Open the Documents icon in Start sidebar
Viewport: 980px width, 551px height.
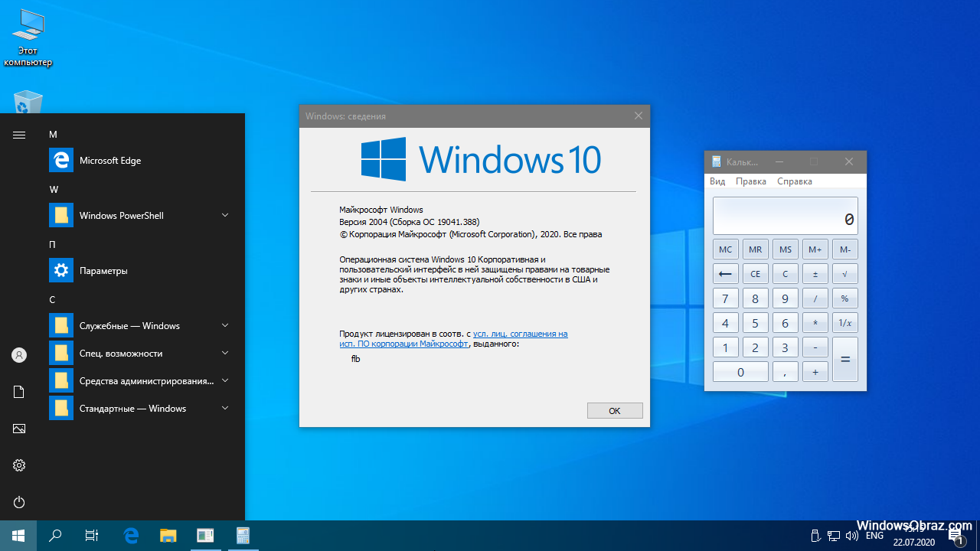coord(19,392)
